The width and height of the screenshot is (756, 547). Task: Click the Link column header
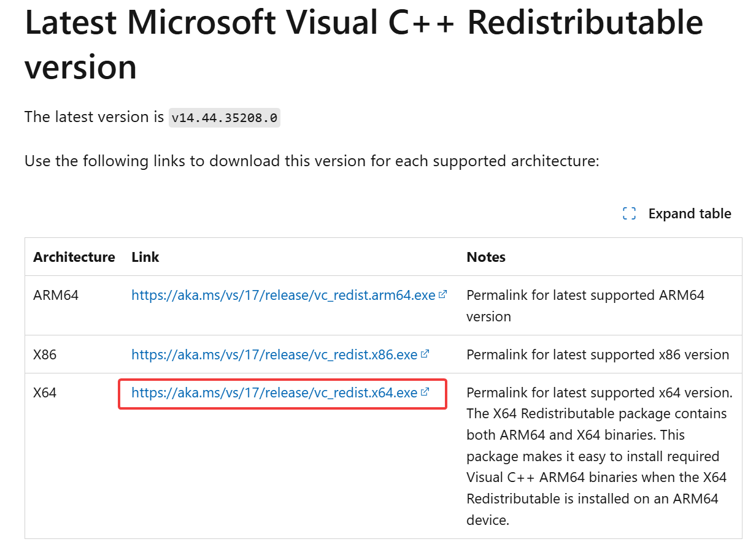[145, 257]
